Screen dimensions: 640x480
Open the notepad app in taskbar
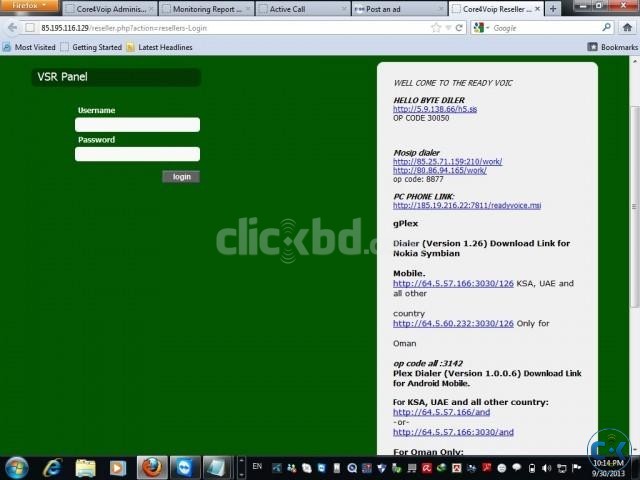(x=217, y=468)
